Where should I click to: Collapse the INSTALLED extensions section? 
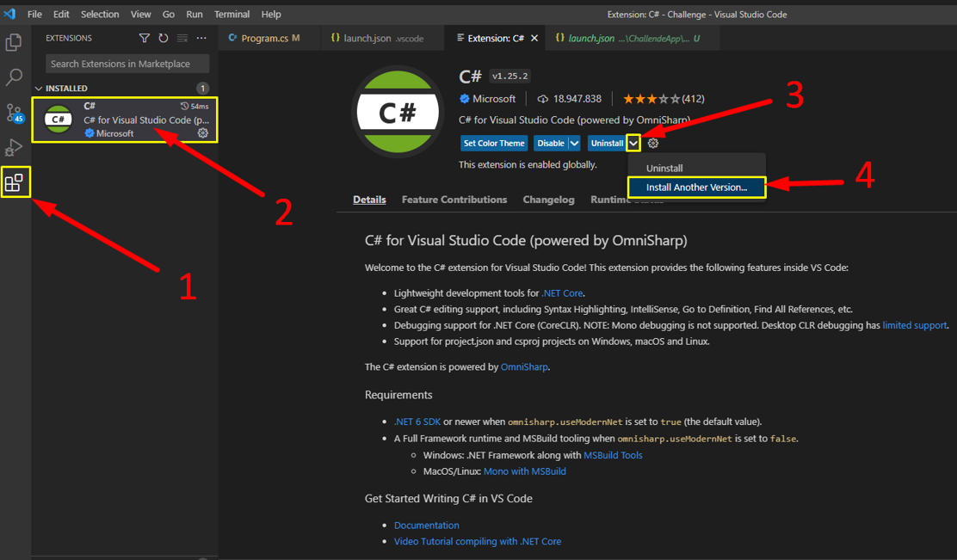(39, 89)
